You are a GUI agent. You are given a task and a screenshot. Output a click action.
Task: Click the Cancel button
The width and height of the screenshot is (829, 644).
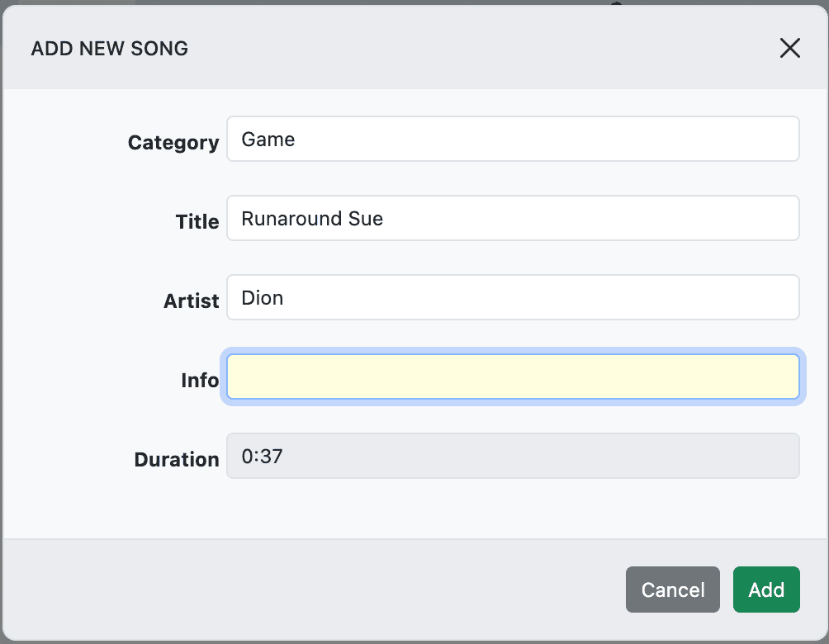click(672, 590)
